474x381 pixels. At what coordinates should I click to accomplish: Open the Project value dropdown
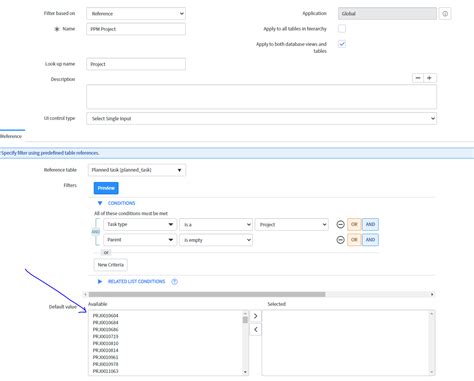pos(292,224)
